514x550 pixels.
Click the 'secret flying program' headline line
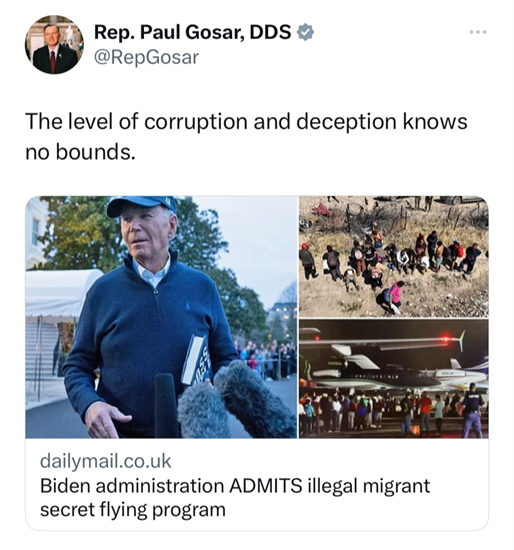point(133,510)
